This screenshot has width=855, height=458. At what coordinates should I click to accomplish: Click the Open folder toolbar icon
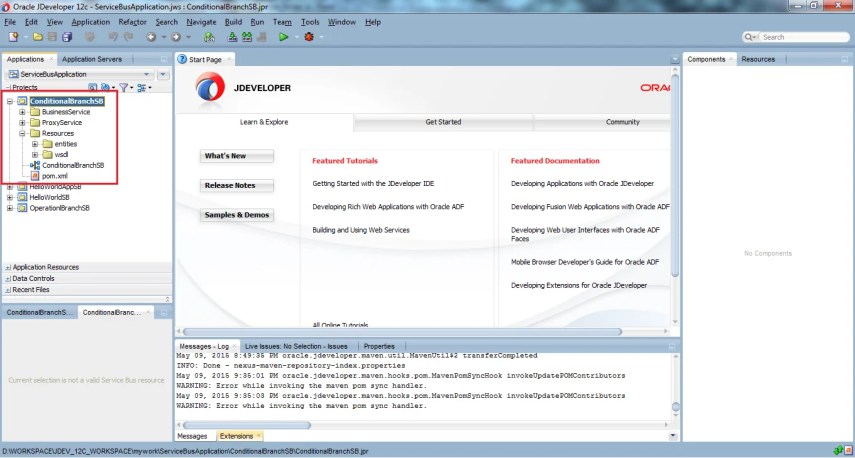click(38, 37)
